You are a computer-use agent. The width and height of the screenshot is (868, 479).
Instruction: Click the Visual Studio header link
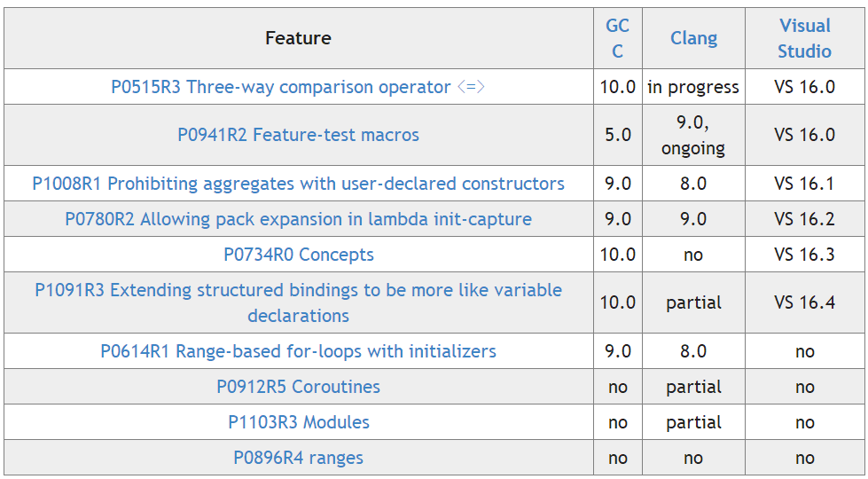[x=804, y=38]
